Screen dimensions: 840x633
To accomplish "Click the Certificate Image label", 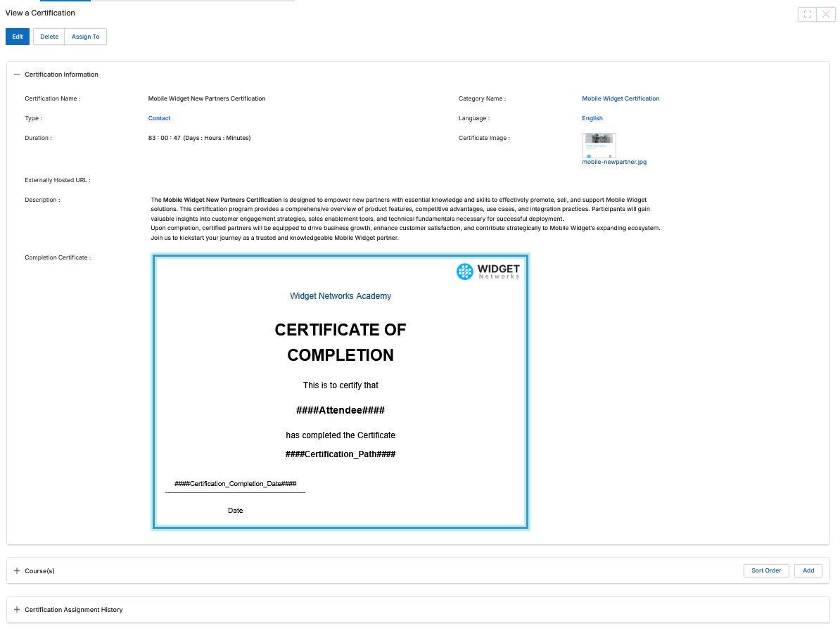I will tap(484, 138).
